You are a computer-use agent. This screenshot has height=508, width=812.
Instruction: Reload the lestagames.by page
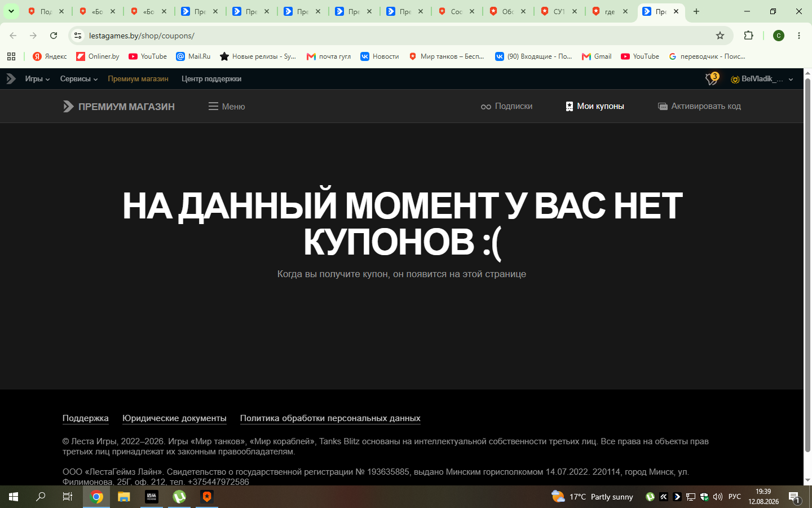coord(54,36)
